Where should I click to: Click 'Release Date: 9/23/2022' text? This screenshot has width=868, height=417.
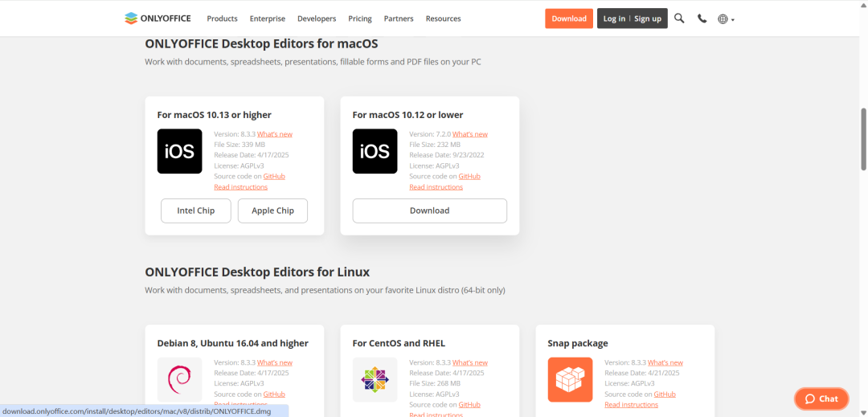pos(447,155)
